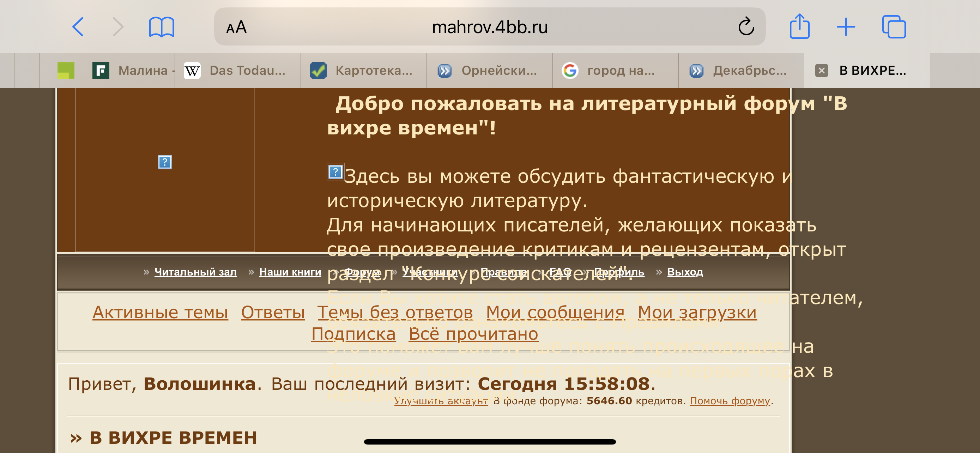Open the Правила navigation link

pos(504,272)
